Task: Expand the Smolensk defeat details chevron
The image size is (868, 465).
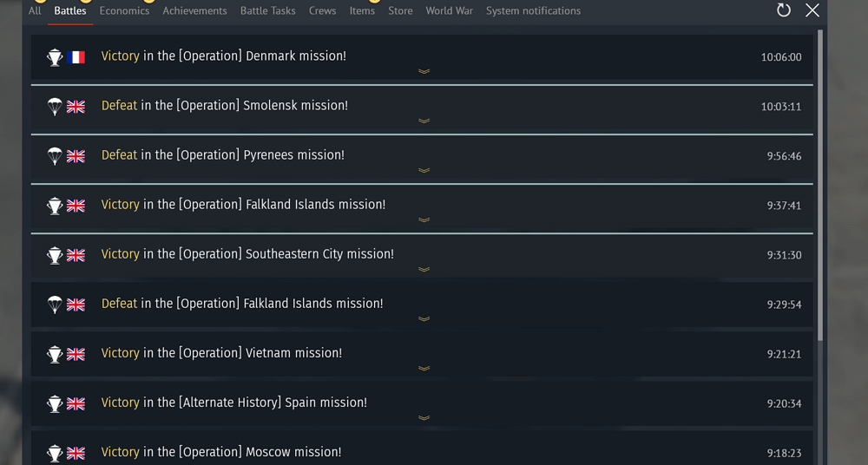Action: (x=424, y=121)
